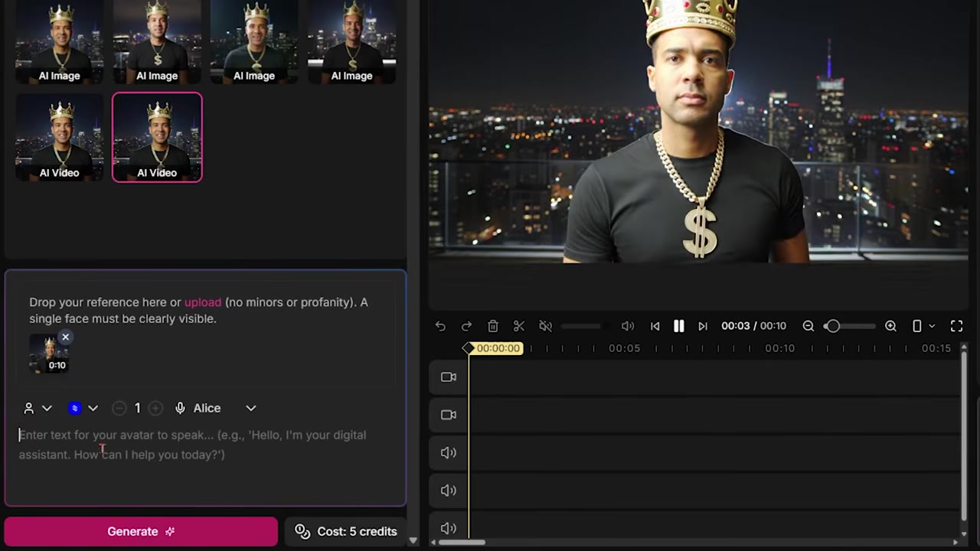
Task: Skip to the previous frame
Action: pyautogui.click(x=655, y=326)
